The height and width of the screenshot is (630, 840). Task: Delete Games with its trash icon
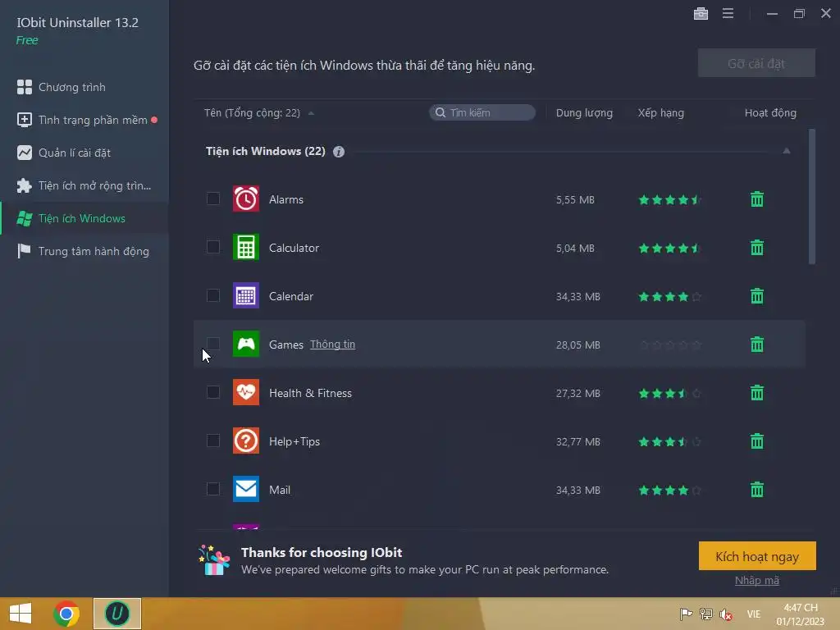click(x=757, y=344)
